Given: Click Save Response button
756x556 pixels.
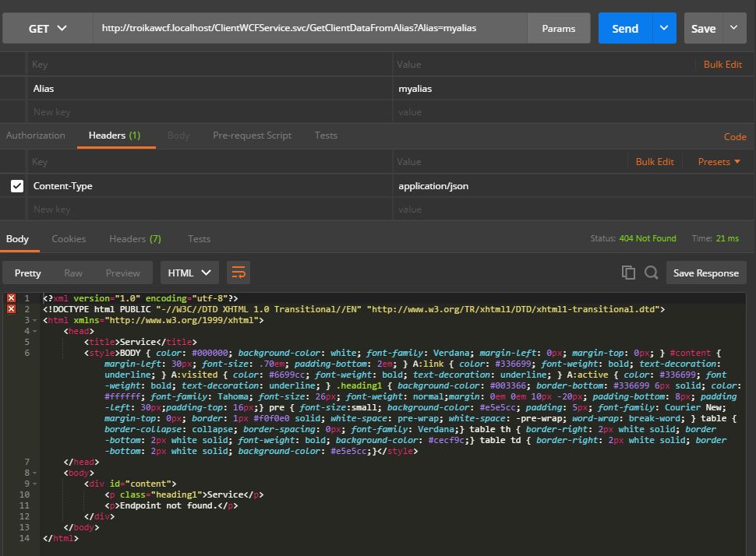Looking at the screenshot, I should [706, 273].
